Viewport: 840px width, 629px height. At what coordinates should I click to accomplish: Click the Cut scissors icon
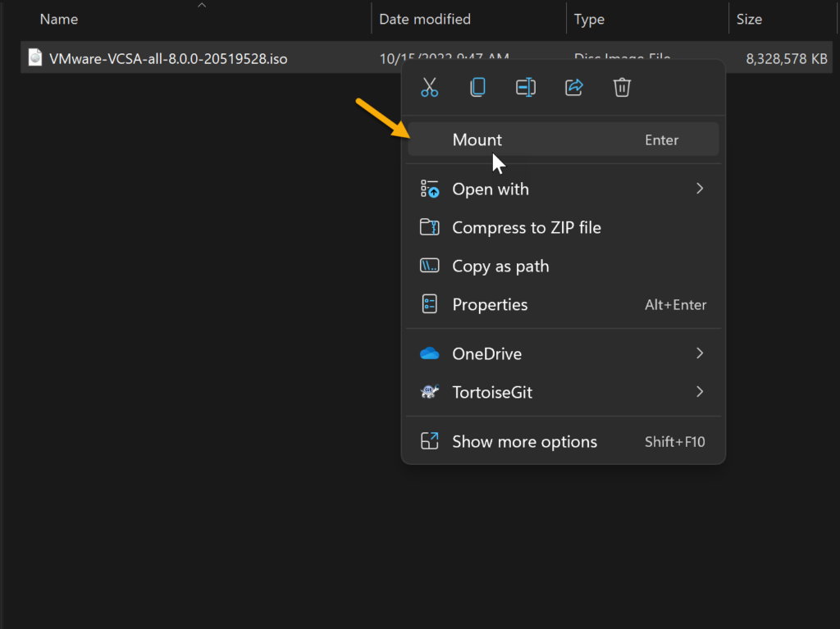[429, 88]
